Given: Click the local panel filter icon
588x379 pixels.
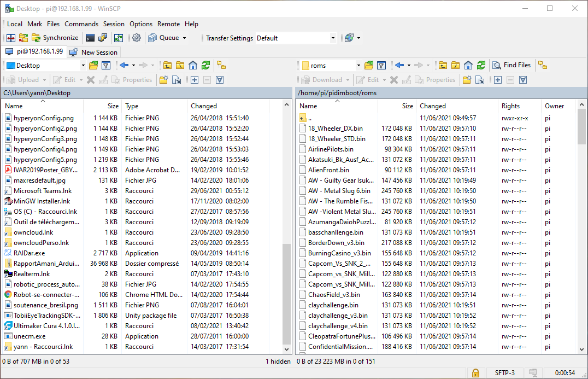Looking at the screenshot, I should [x=106, y=66].
